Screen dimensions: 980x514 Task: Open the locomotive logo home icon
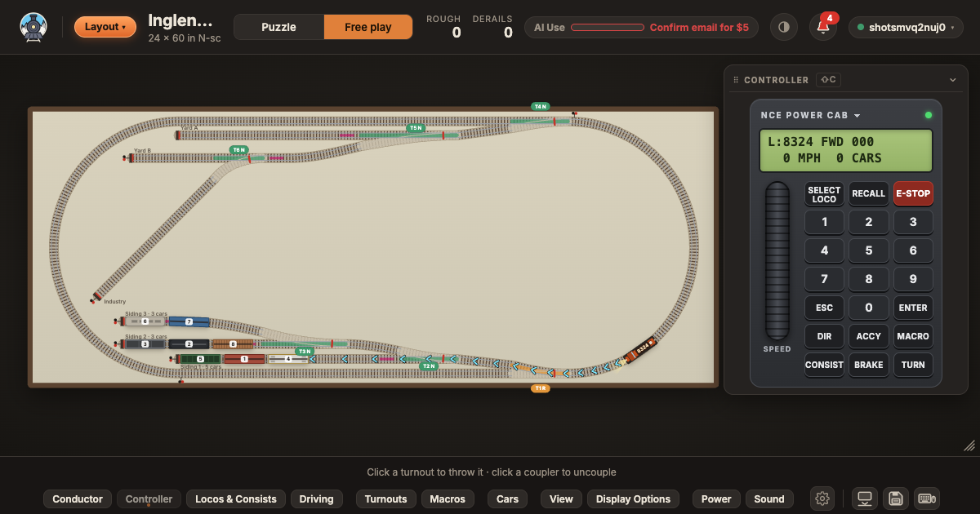pyautogui.click(x=33, y=27)
